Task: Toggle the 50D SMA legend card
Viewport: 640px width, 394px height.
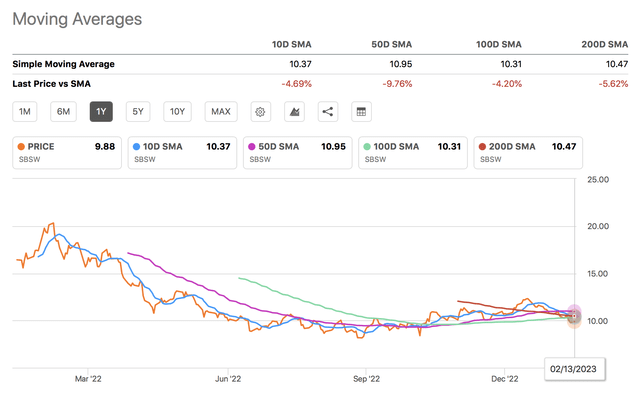Action: point(298,153)
